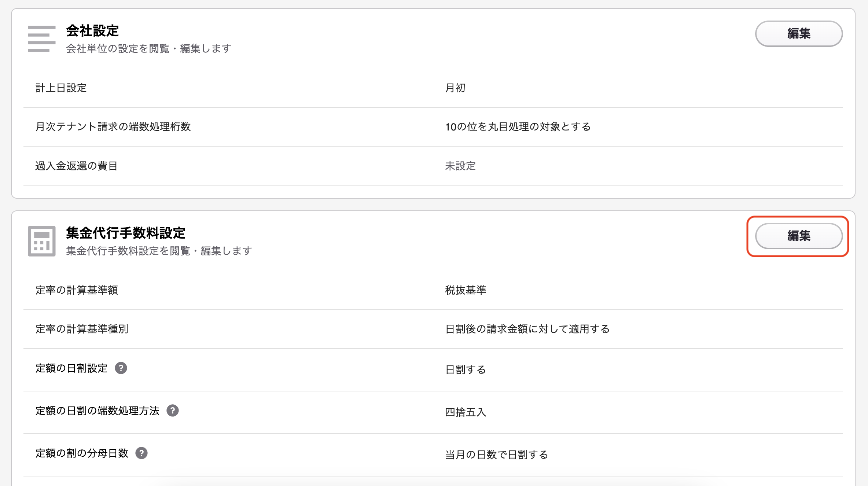Viewport: 868px width, 486px height.
Task: Open help icon next to 定額の日割の端数処理方法
Action: click(x=173, y=410)
